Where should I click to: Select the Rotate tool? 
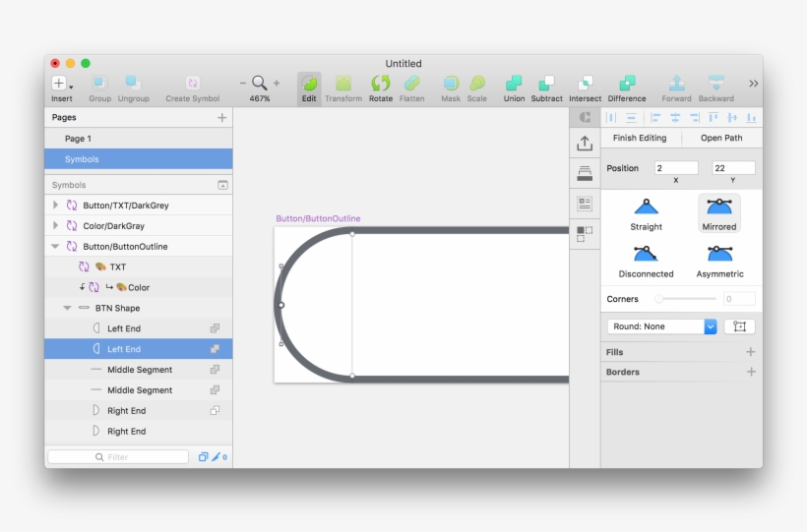coord(381,84)
